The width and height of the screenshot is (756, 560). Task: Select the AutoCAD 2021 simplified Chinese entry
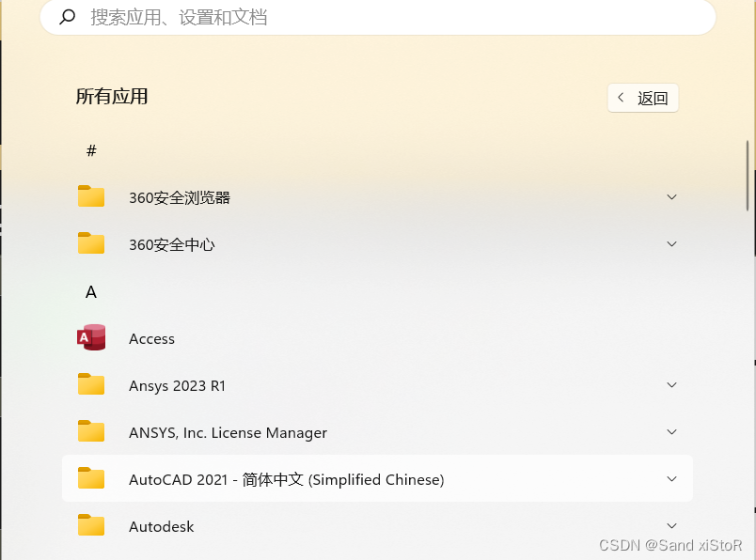[x=286, y=479]
